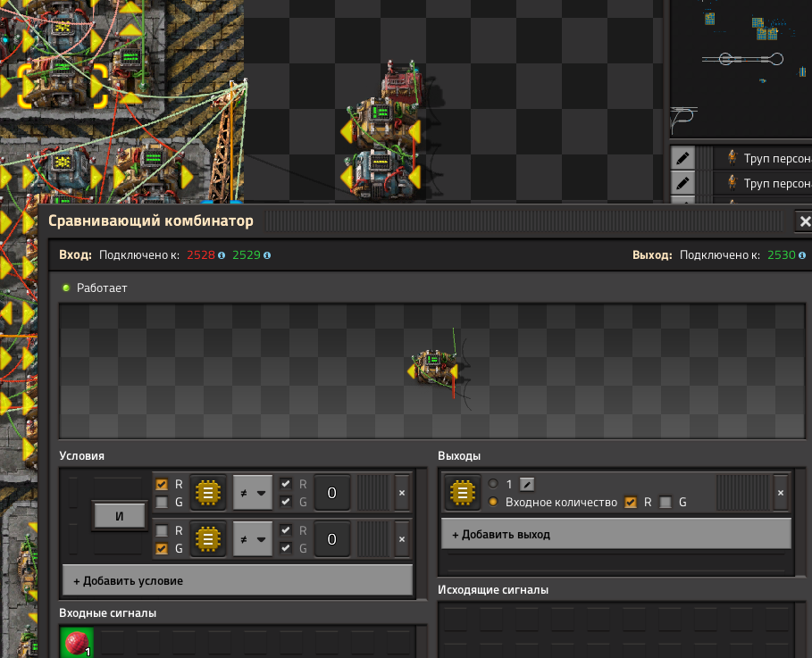Screen dimensions: 812x658
Task: Toggle the И logical operator button
Action: pos(119,516)
